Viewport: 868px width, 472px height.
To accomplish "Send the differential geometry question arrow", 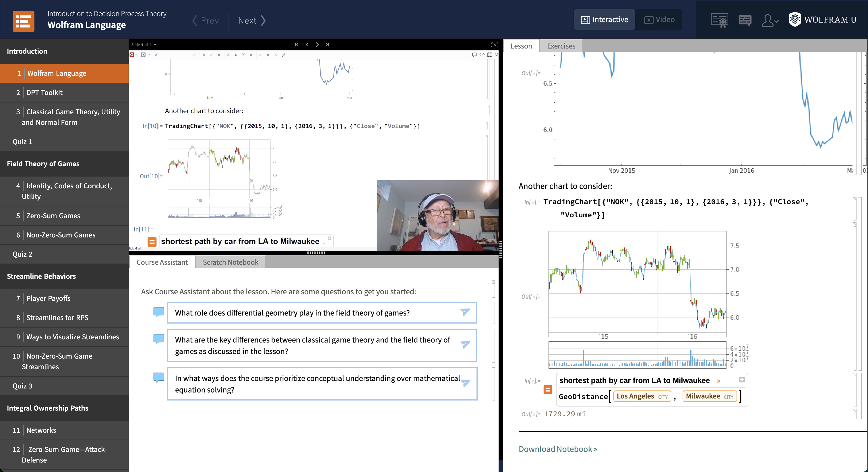I will [x=465, y=312].
